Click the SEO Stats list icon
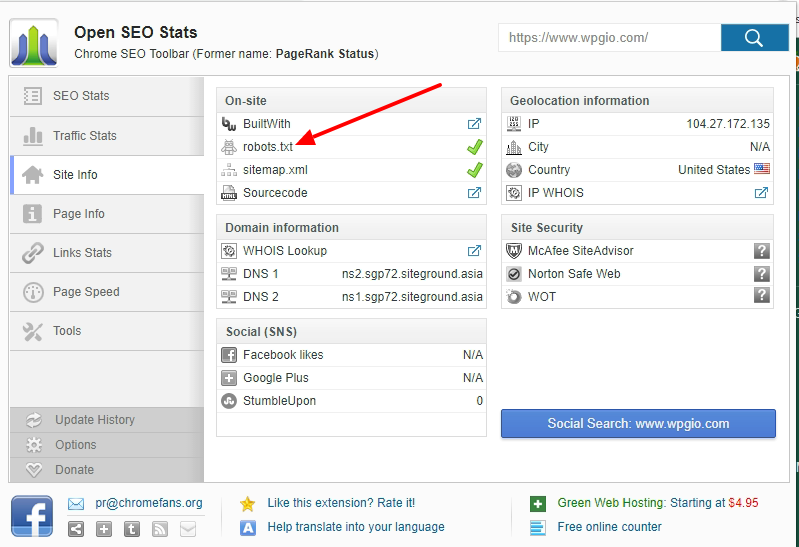Viewport: 799px width, 547px height. click(x=33, y=96)
